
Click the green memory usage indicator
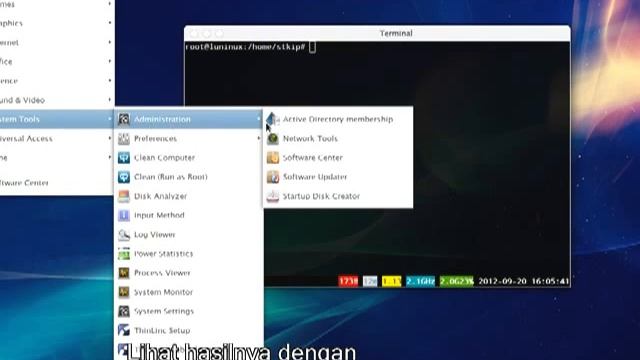[457, 281]
